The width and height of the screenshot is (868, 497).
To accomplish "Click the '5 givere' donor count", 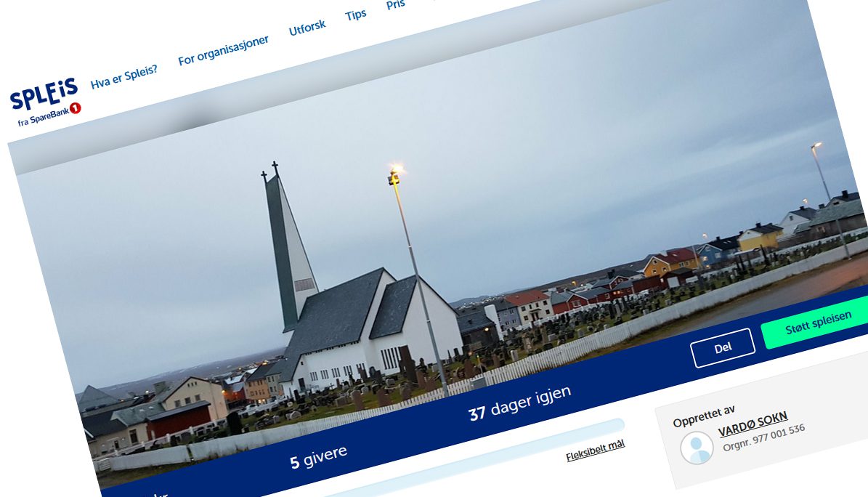I will [318, 456].
